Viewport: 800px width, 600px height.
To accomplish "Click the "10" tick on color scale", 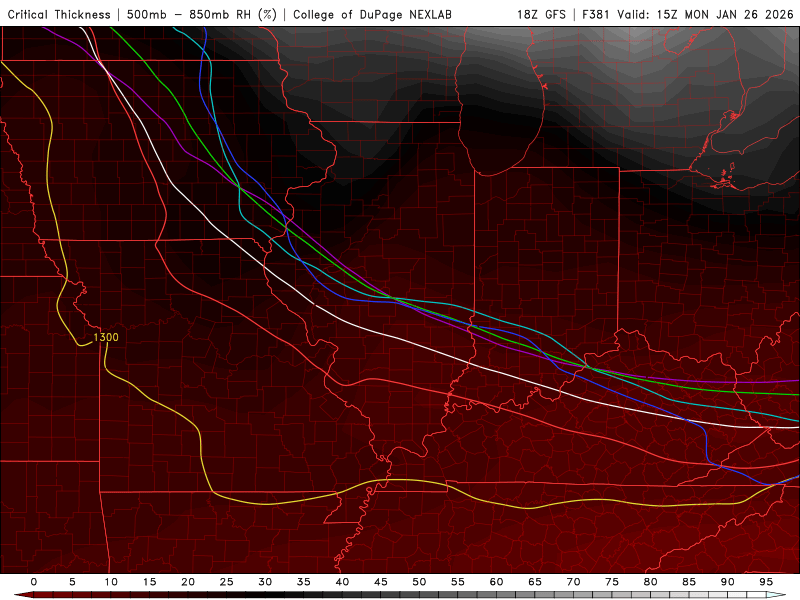I will pyautogui.click(x=111, y=582).
